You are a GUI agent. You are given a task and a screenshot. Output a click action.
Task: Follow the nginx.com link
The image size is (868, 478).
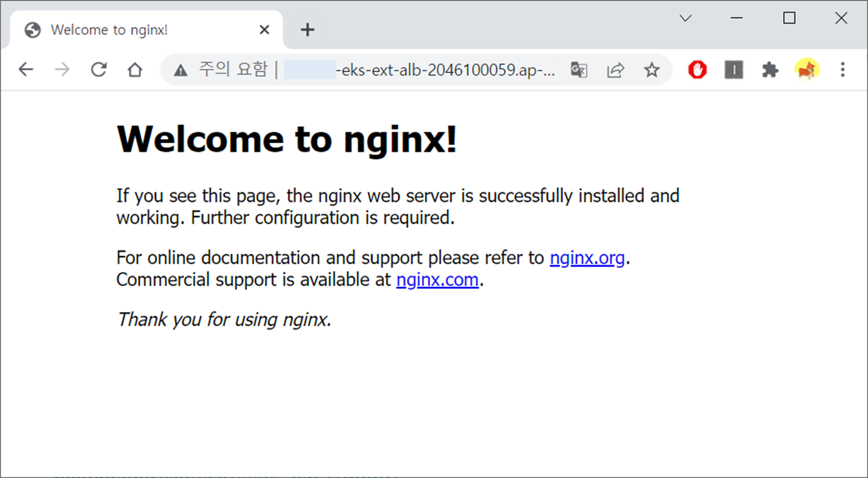pos(437,279)
